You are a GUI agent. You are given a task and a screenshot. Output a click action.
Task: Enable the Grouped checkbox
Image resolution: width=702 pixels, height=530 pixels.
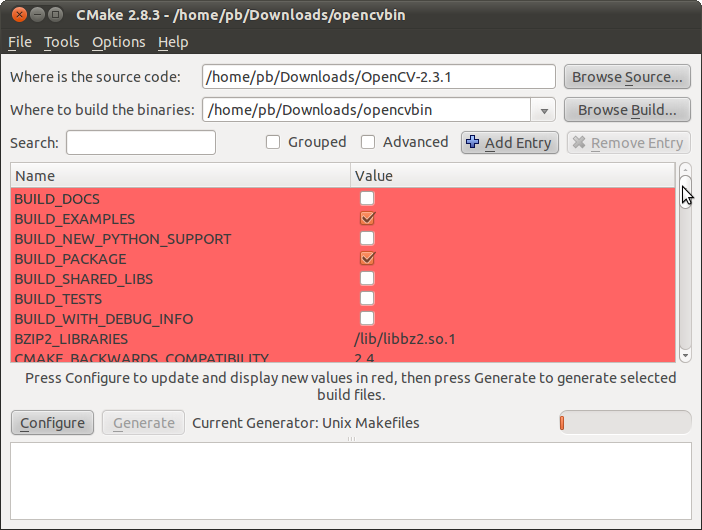[273, 142]
